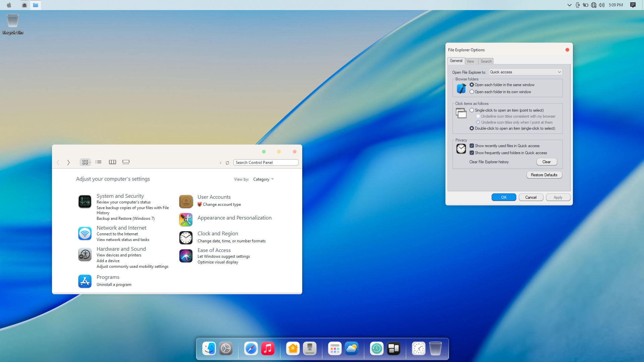Switch to the View tab
The width and height of the screenshot is (644, 362).
click(470, 61)
